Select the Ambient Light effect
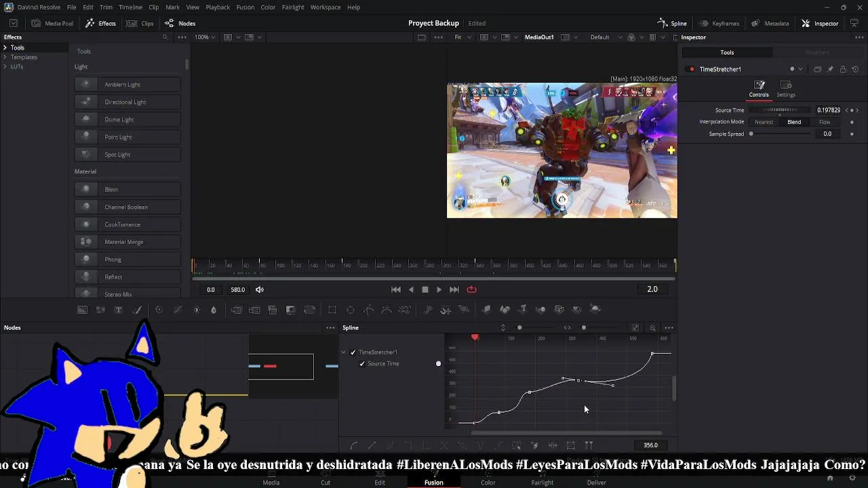Screen dimensions: 868x488 (x=127, y=84)
